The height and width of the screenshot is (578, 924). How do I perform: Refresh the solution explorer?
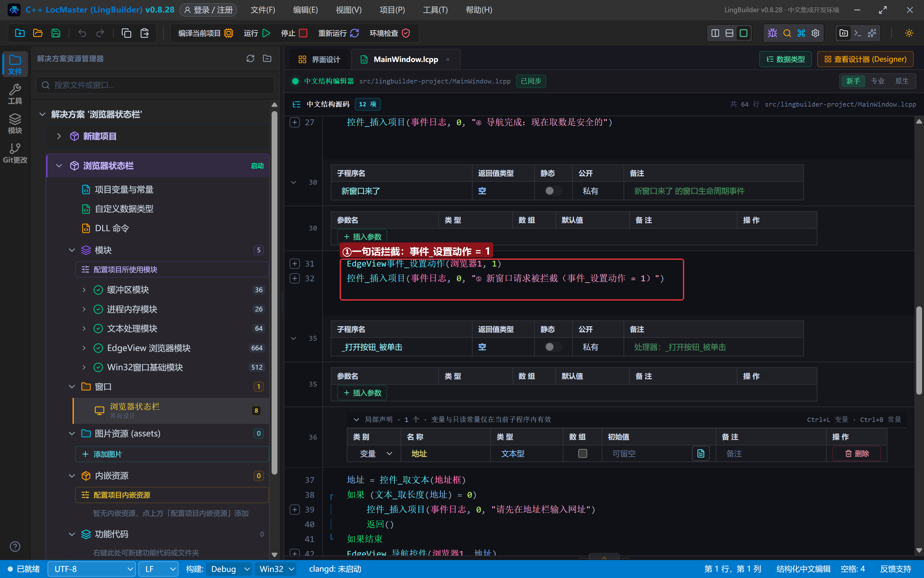(250, 58)
